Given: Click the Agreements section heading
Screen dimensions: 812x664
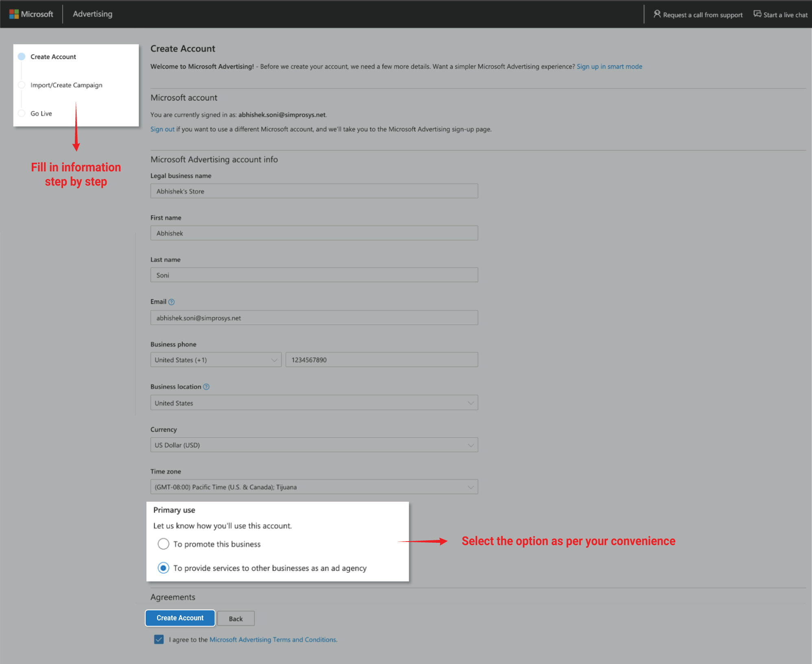Looking at the screenshot, I should tap(173, 597).
